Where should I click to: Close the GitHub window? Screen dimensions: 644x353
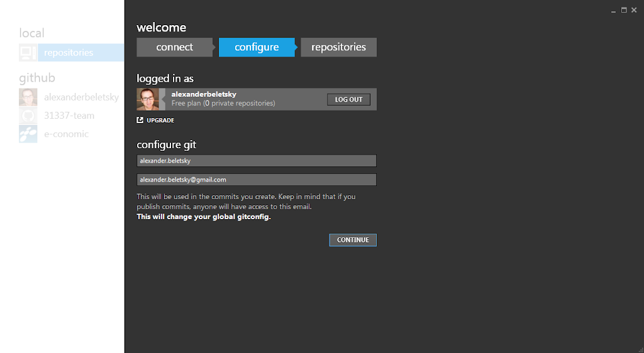tap(634, 10)
